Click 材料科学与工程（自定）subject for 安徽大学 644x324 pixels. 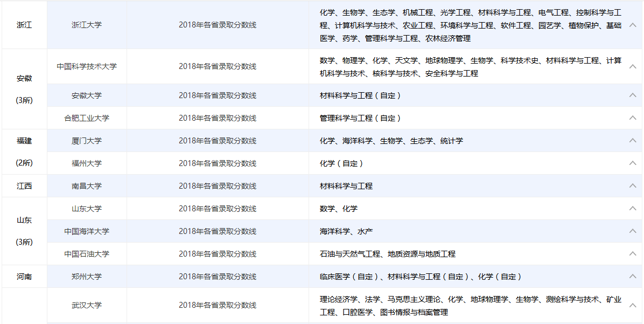(x=360, y=95)
